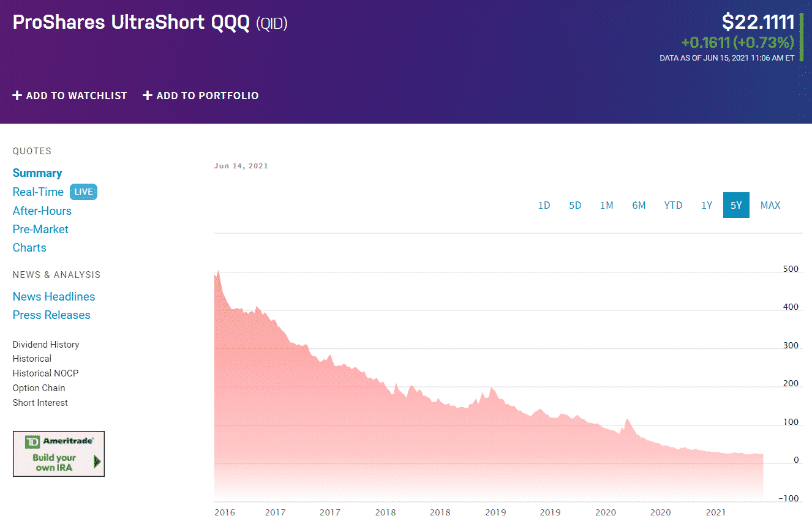
Task: Open the Charts page
Action: click(x=29, y=247)
